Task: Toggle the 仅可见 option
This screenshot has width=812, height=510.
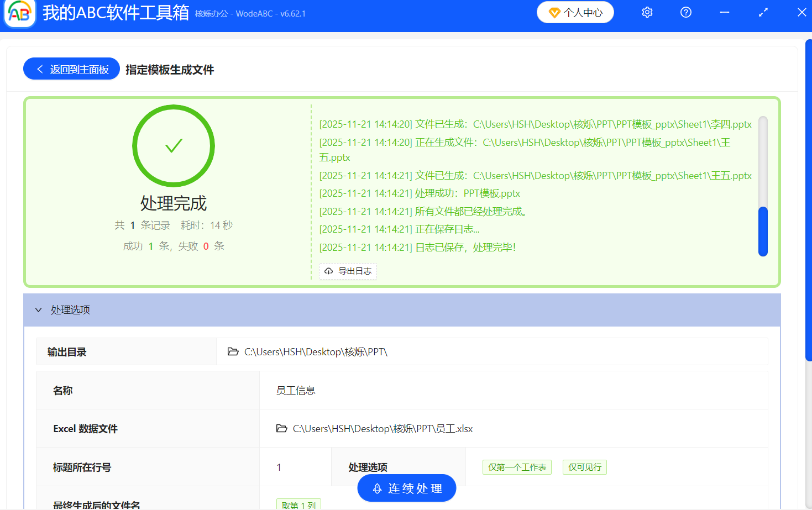Action: (584, 467)
